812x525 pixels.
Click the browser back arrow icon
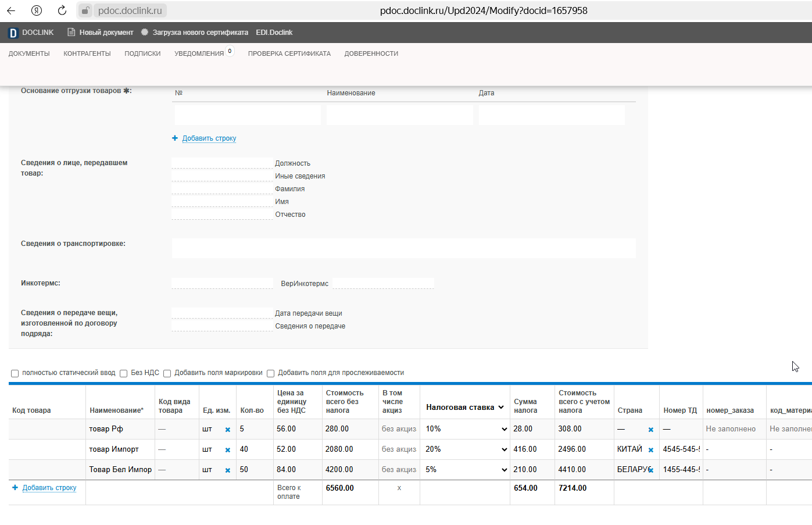[x=11, y=10]
